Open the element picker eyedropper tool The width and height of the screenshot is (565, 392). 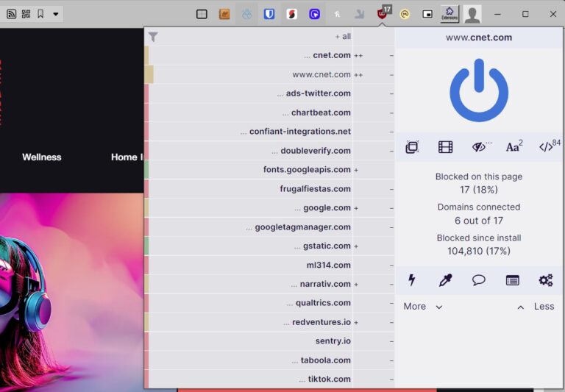click(445, 280)
